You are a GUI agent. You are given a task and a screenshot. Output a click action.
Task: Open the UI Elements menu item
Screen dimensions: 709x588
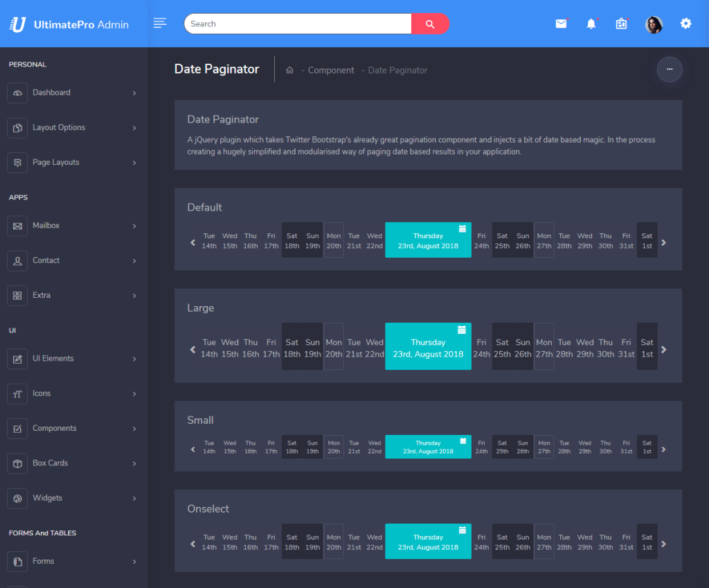pos(72,359)
